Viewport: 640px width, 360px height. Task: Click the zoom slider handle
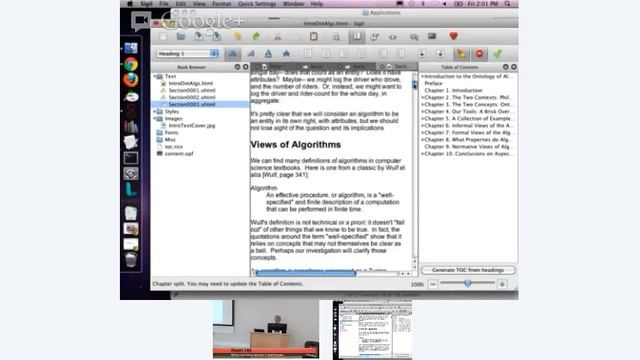tap(468, 283)
